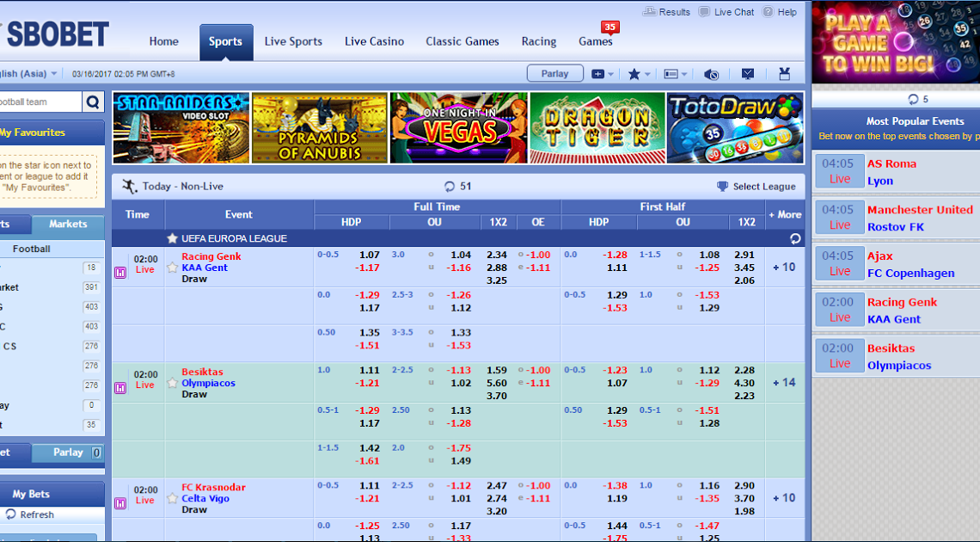Open the Games tab
The image size is (980, 542).
click(596, 41)
